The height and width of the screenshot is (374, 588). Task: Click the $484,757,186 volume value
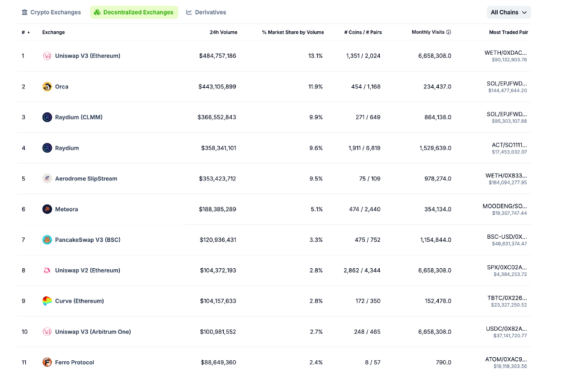pos(217,56)
